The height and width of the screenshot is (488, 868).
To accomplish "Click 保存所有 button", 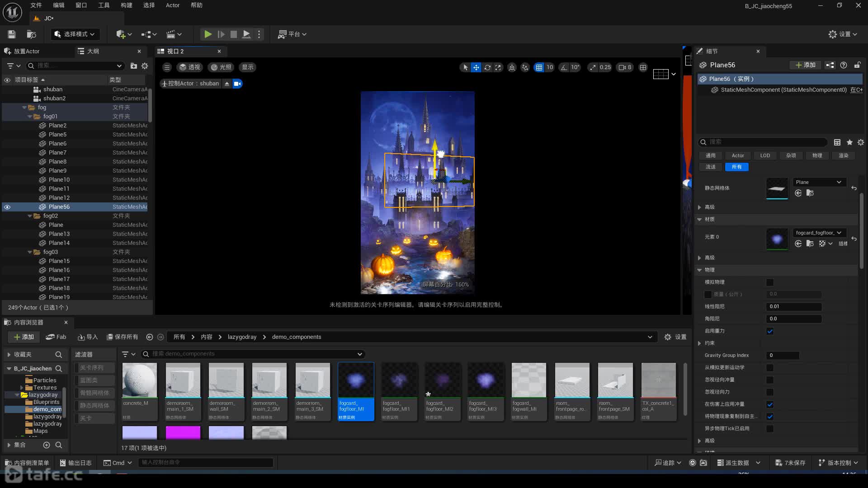I will tap(123, 337).
